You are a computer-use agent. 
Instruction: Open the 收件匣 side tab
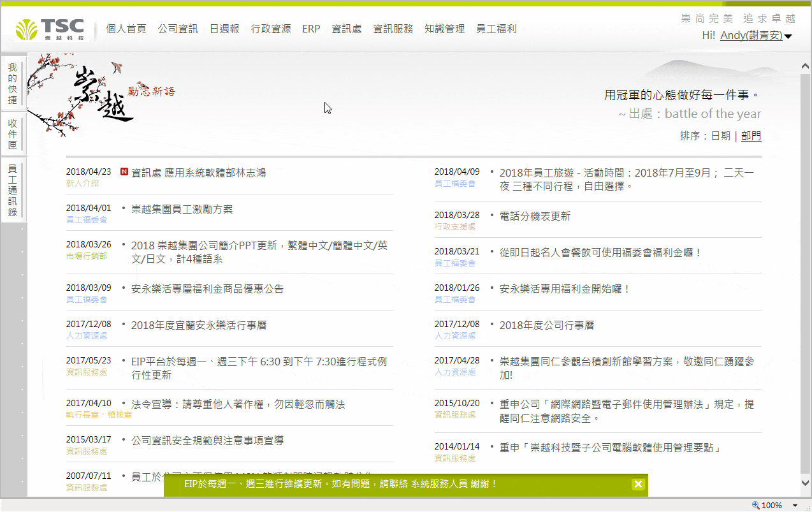(x=13, y=134)
